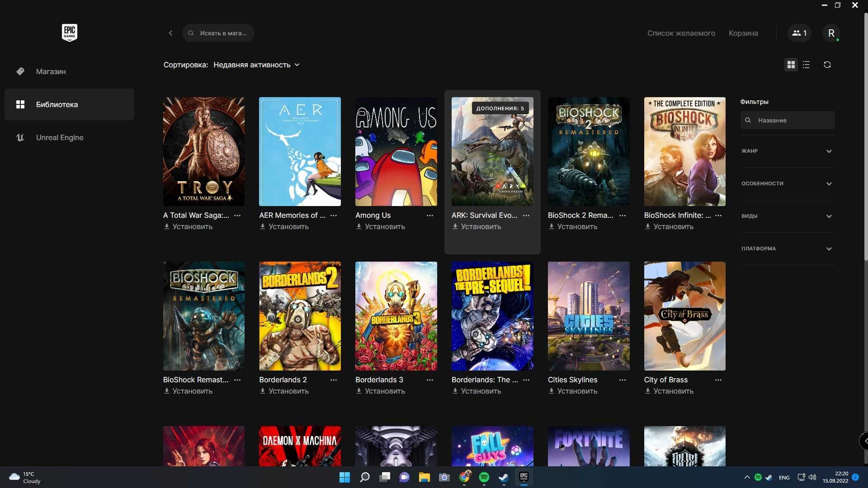Open the AER Memories cover thumbnail
This screenshot has width=868, height=488.
tap(300, 152)
